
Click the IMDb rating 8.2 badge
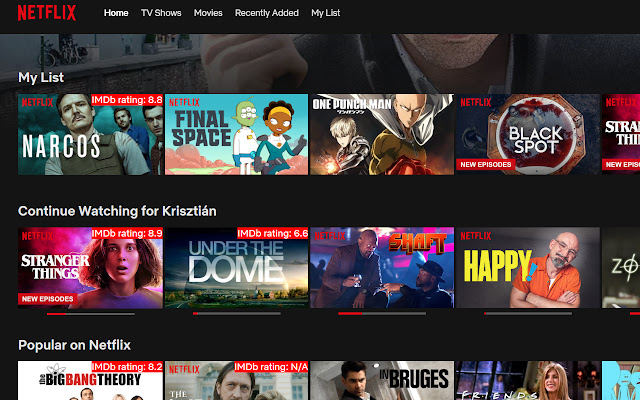(127, 367)
